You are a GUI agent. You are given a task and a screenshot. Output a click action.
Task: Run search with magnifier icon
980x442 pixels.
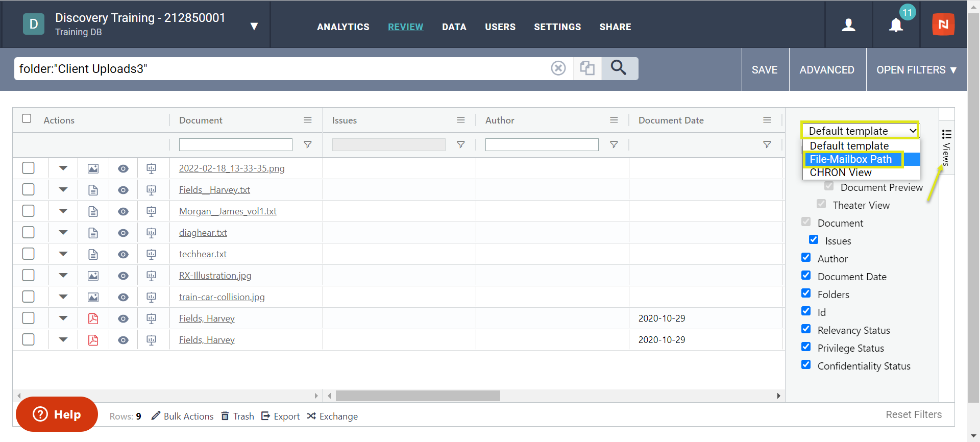[x=619, y=68]
